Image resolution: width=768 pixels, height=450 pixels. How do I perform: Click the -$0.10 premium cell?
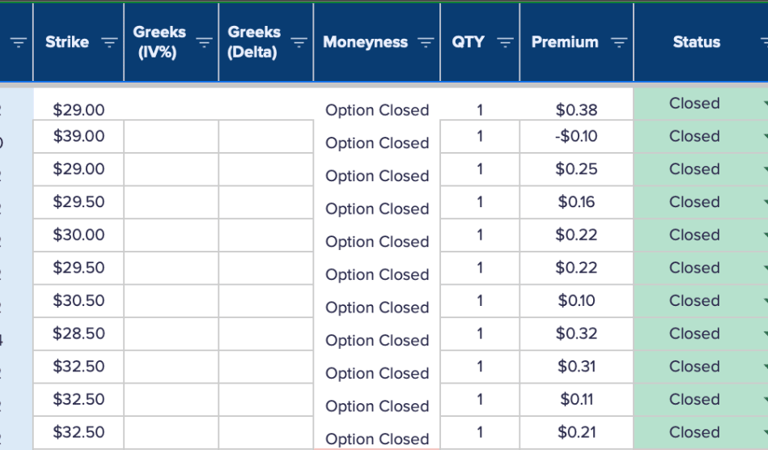(x=576, y=136)
